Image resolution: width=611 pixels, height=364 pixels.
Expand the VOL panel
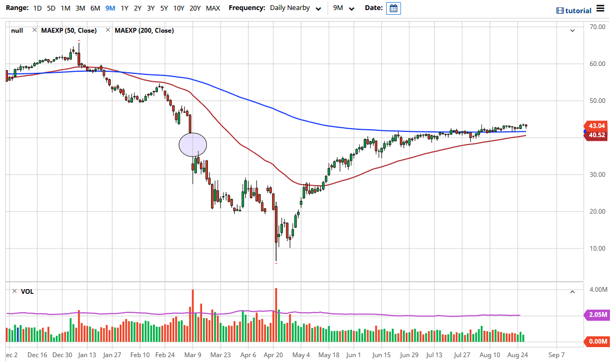(572, 291)
